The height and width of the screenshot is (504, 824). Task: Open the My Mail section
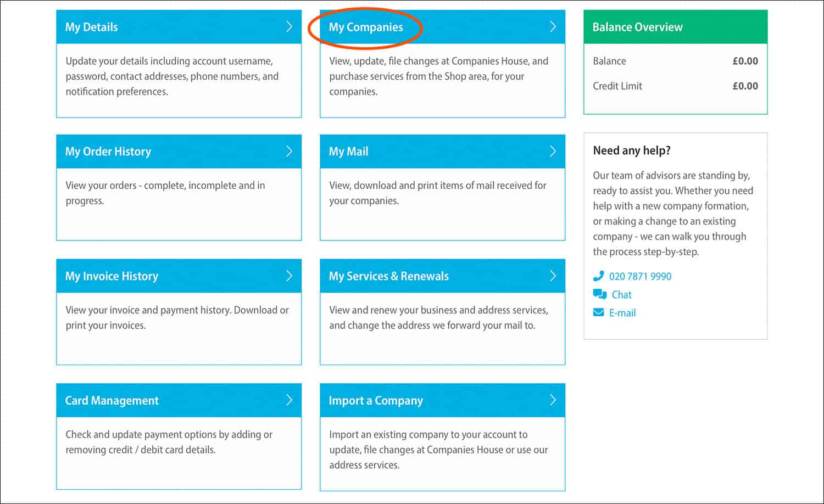pos(348,152)
